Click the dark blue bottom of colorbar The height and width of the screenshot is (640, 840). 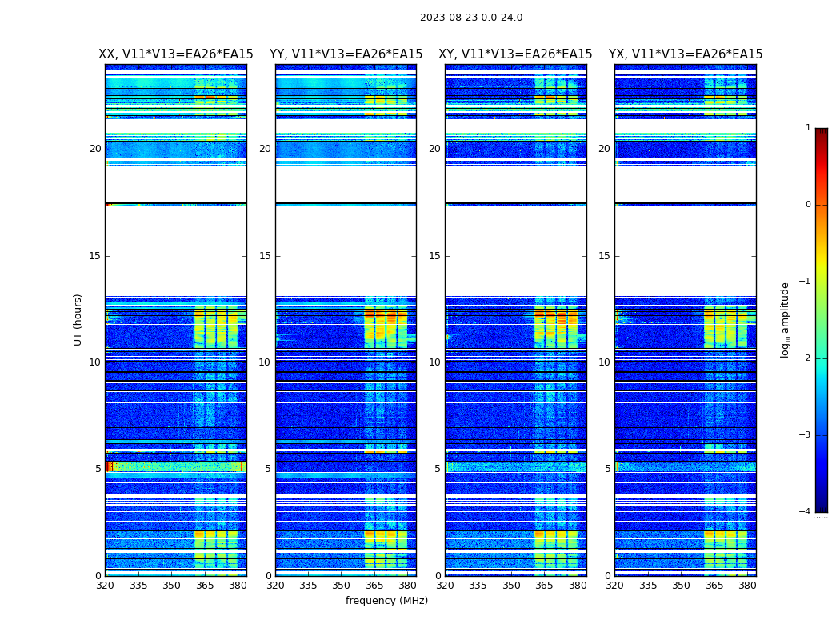[x=822, y=506]
